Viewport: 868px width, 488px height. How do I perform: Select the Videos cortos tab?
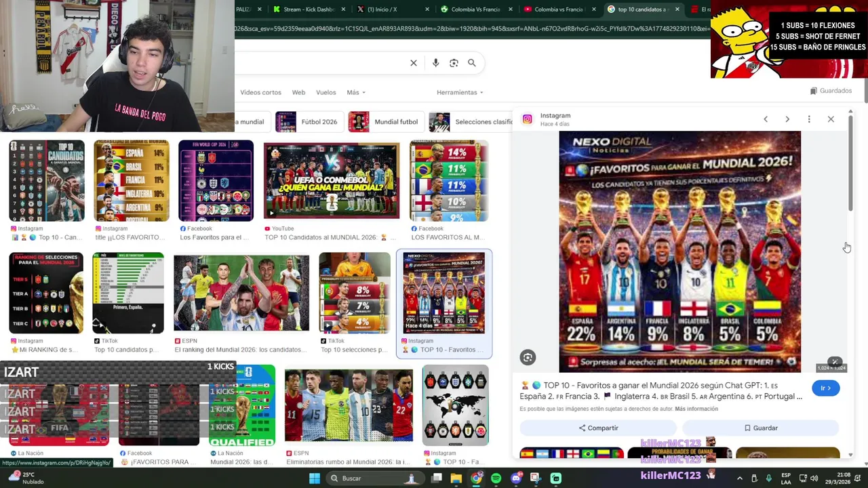pyautogui.click(x=260, y=92)
